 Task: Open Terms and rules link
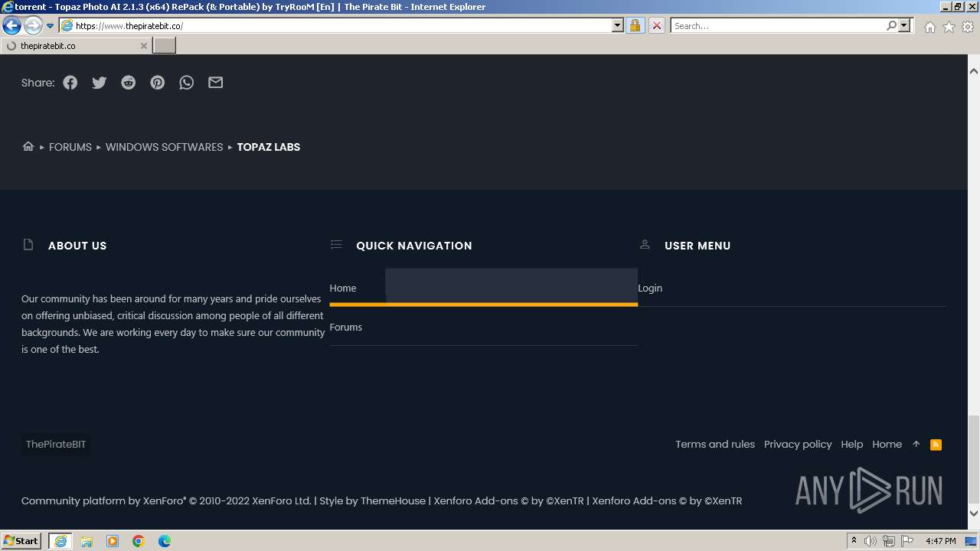point(715,444)
